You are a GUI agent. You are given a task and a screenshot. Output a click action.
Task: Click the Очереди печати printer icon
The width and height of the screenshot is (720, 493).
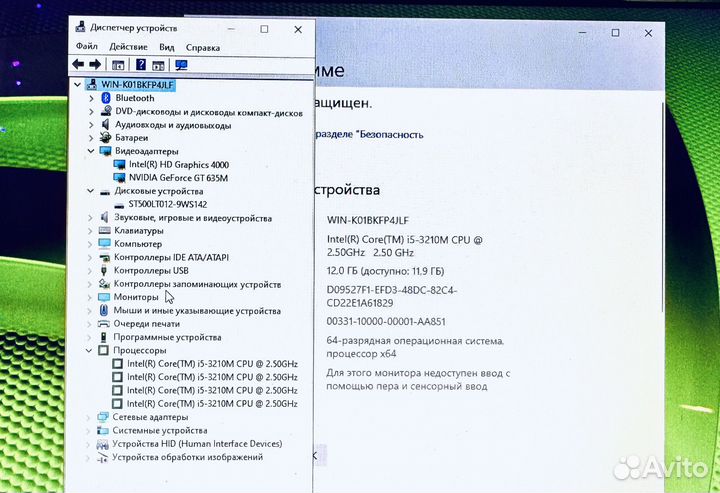click(104, 324)
